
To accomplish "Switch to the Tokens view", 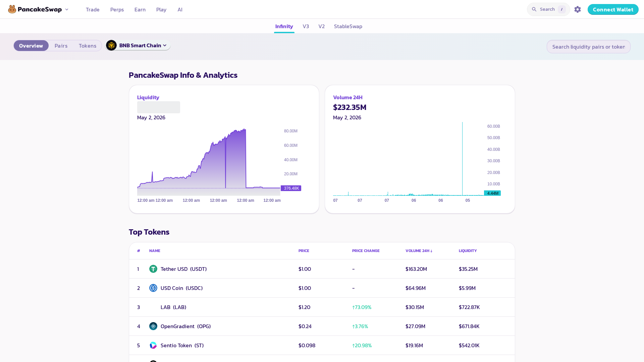I will coord(88,46).
